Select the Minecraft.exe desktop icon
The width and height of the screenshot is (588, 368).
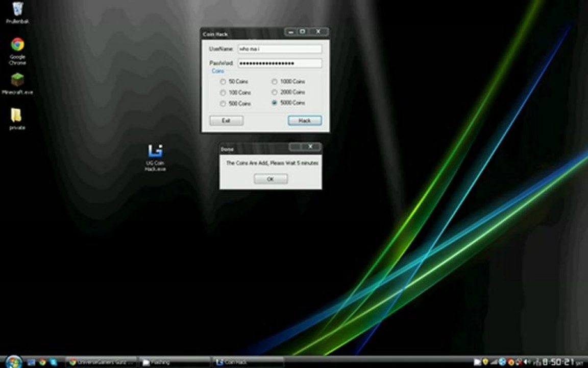coord(17,83)
